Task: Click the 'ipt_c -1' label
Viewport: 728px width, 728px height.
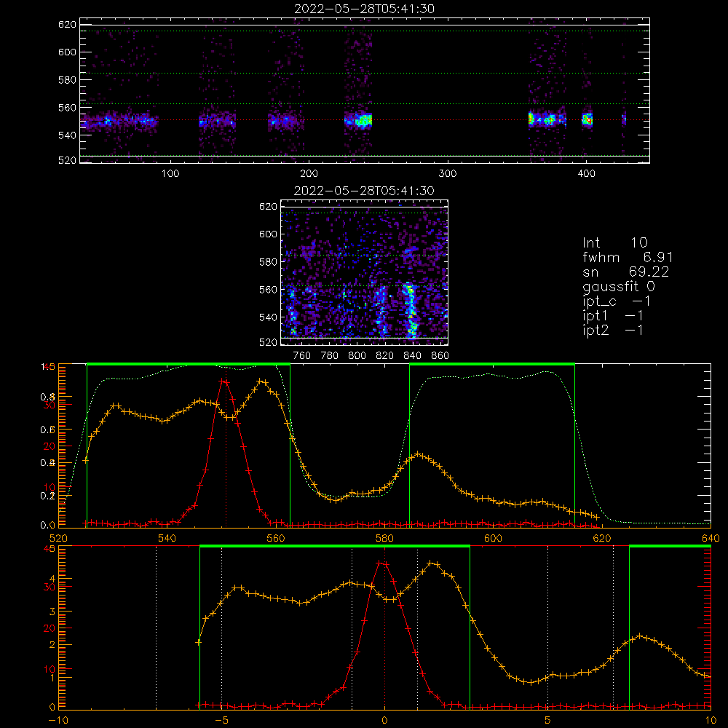Action: (617, 301)
